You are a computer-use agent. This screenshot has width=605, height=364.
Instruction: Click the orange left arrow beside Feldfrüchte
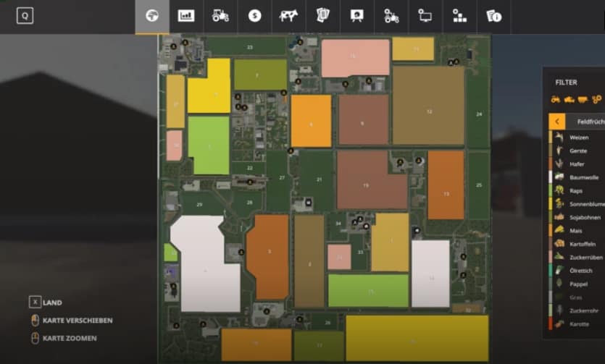556,122
